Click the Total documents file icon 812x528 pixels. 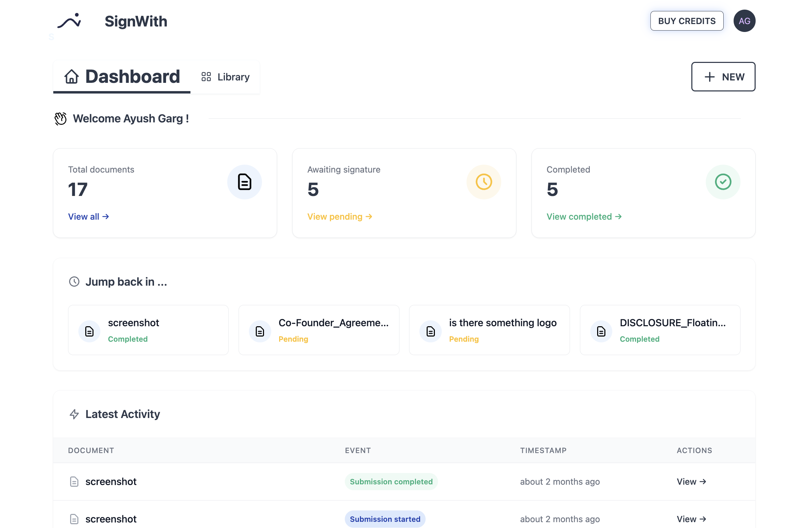pos(244,182)
